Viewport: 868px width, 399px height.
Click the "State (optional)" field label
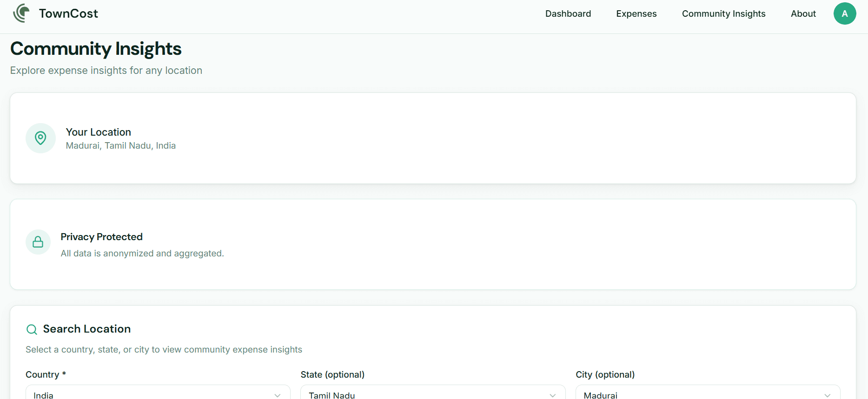[332, 374]
